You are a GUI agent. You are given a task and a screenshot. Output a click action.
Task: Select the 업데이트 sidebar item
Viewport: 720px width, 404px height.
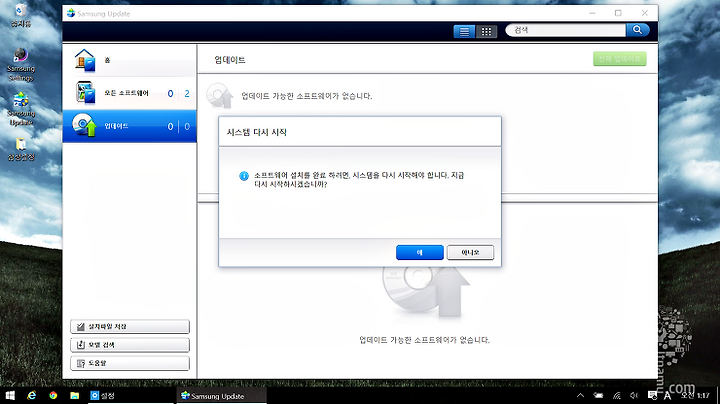pyautogui.click(x=129, y=126)
